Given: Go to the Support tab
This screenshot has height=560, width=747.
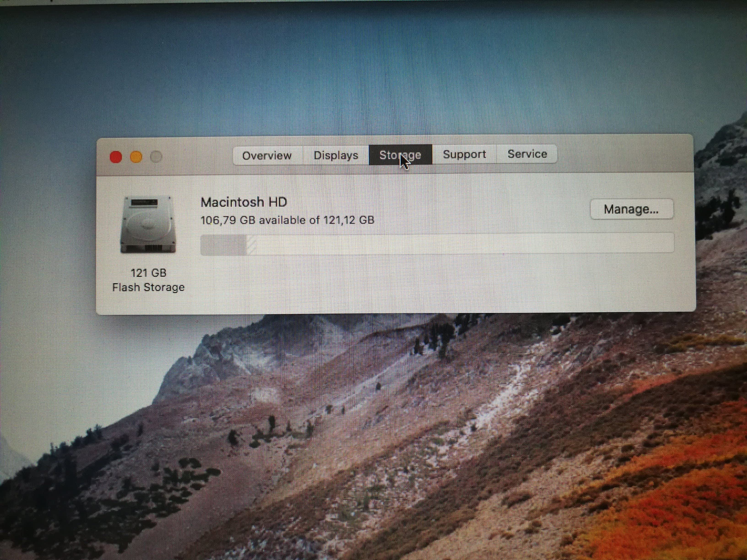Looking at the screenshot, I should (x=464, y=154).
